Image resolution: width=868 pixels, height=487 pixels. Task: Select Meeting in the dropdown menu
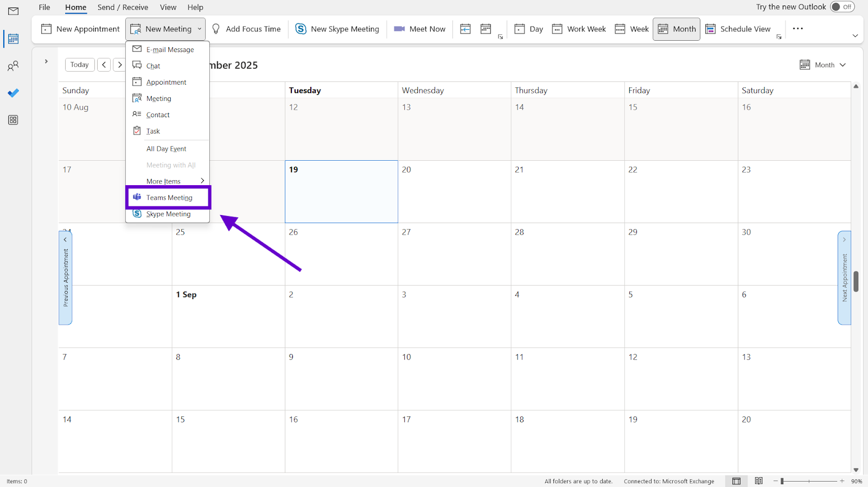(168, 98)
